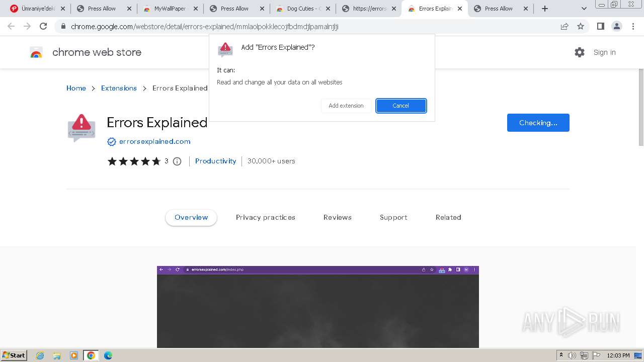Switch to the Related tab
The width and height of the screenshot is (644, 362).
point(448,217)
